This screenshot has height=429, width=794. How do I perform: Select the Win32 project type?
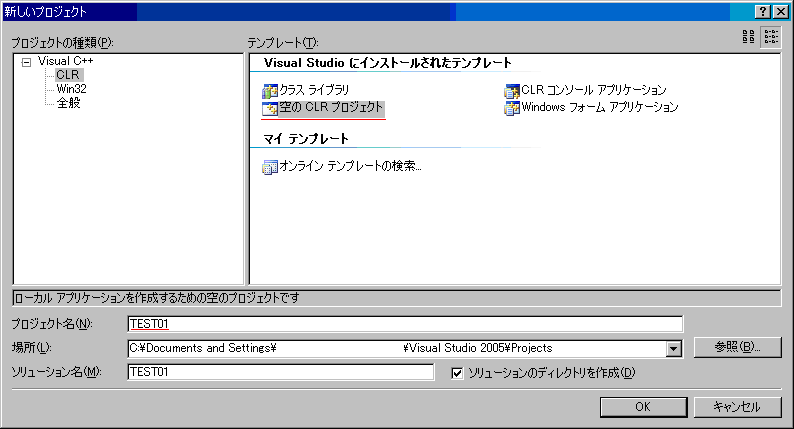pos(71,89)
